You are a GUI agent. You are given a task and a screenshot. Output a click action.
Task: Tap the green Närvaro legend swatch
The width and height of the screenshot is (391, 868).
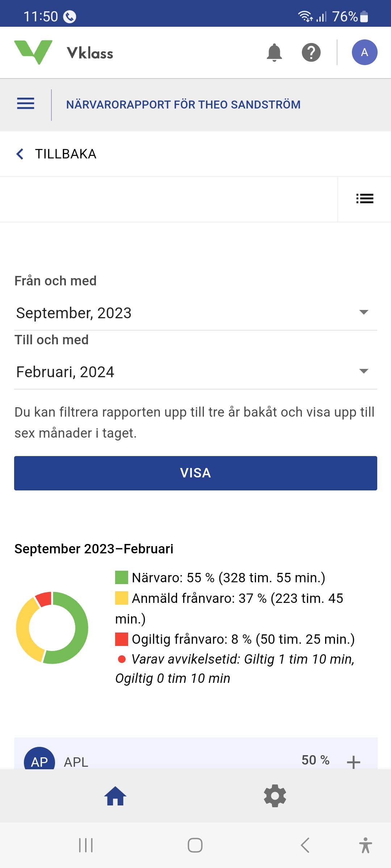[x=122, y=578]
